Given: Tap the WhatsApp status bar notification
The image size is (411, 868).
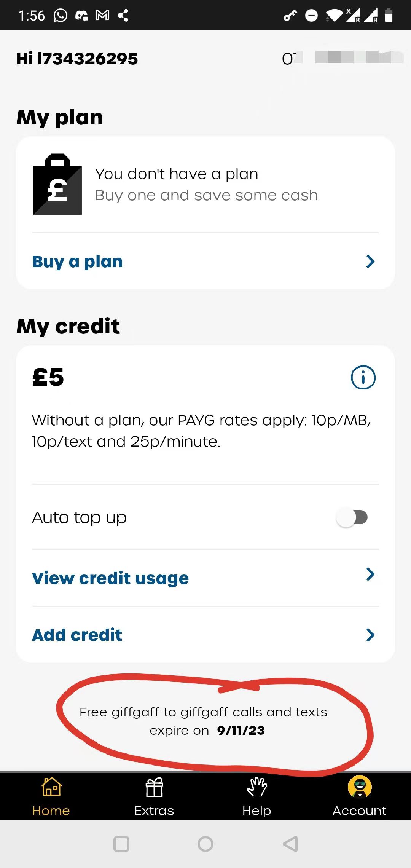Looking at the screenshot, I should [x=61, y=15].
